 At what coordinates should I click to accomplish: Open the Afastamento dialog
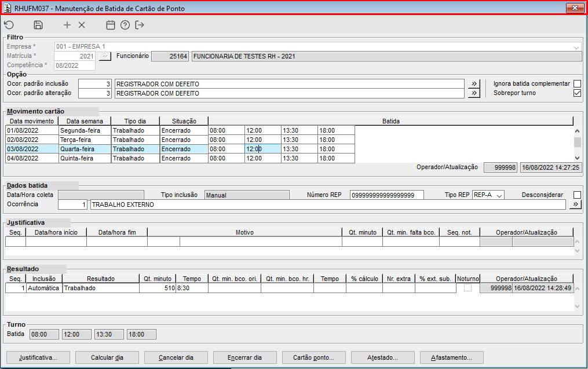pyautogui.click(x=452, y=358)
